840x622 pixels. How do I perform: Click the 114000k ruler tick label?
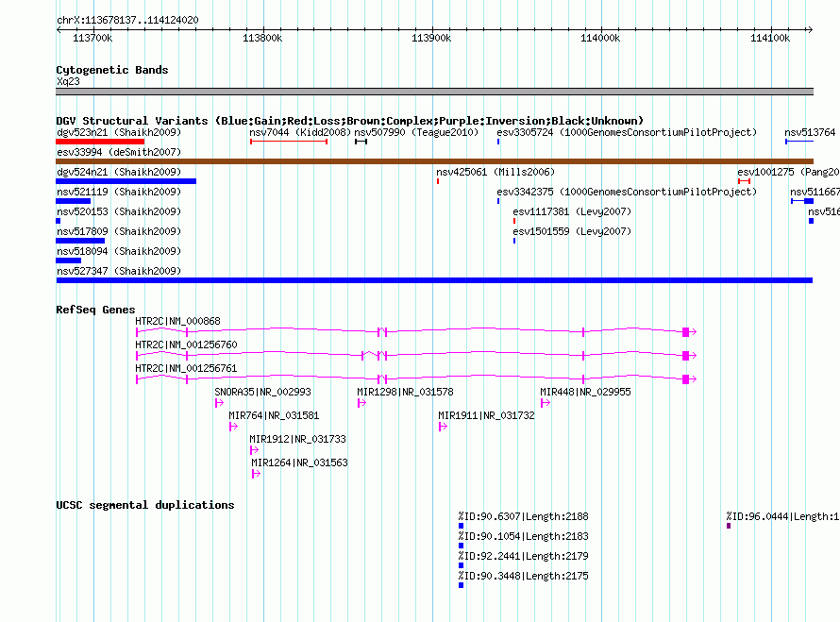click(600, 38)
